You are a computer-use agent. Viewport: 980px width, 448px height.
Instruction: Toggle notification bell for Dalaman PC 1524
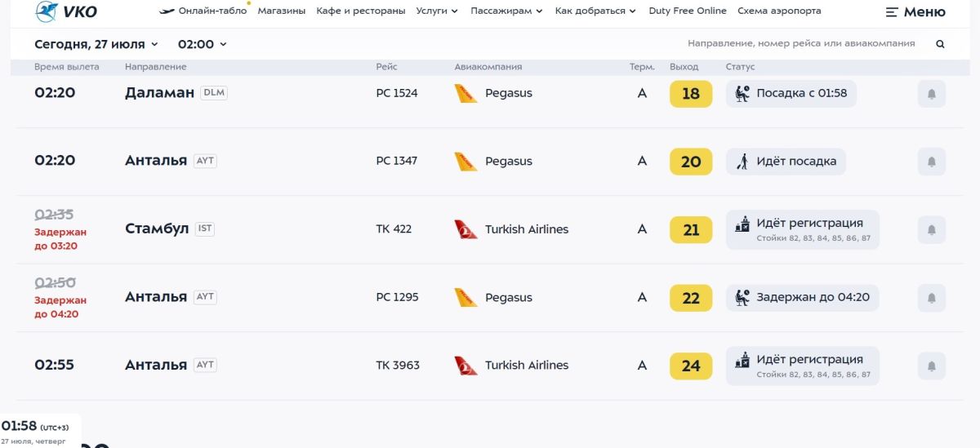(932, 94)
